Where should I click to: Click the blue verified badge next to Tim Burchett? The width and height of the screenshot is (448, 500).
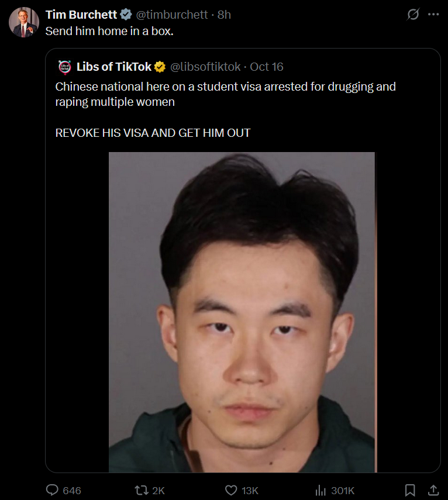pyautogui.click(x=126, y=15)
